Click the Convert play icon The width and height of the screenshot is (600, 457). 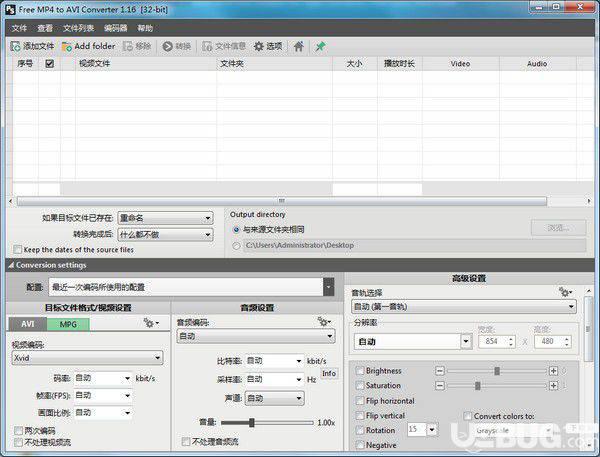pos(167,46)
